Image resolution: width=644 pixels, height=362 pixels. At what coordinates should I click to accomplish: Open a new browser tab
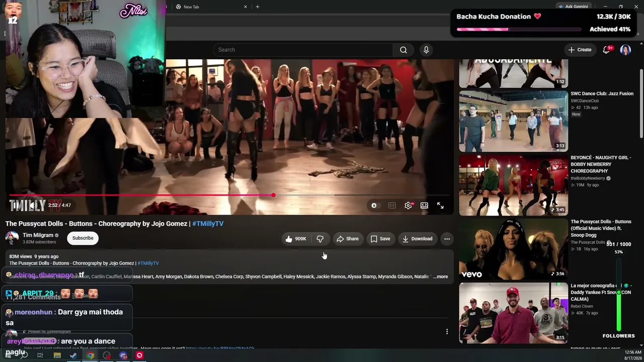[257, 7]
